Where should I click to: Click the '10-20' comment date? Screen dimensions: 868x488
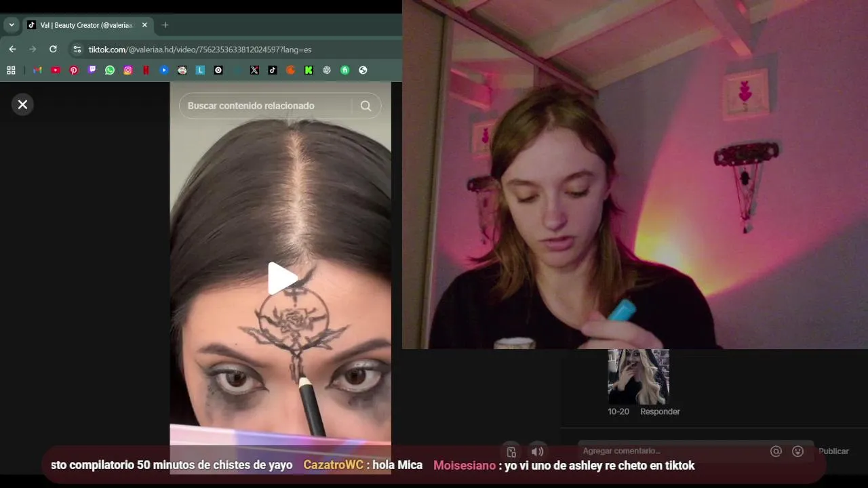618,411
